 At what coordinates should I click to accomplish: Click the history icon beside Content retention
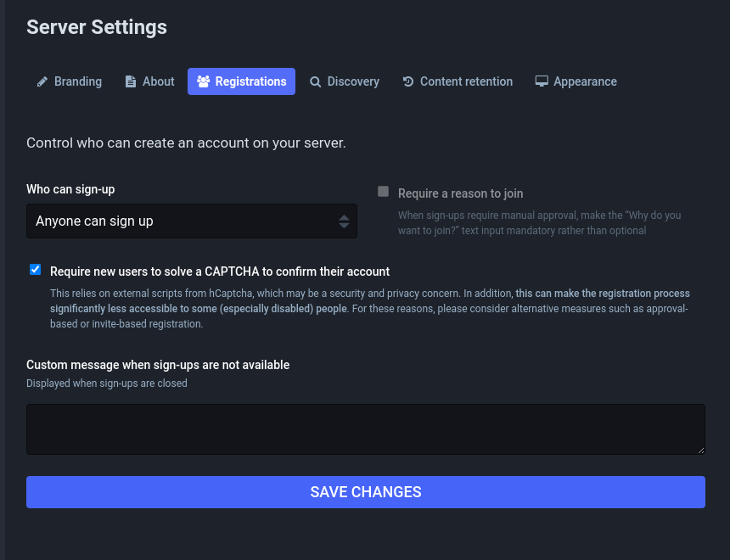point(407,81)
